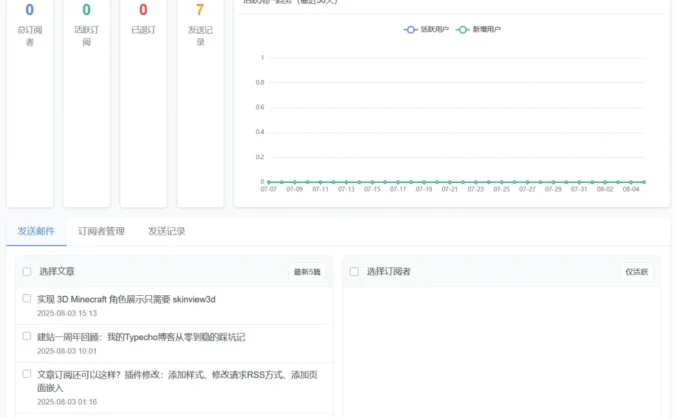Check the 建站一周年回顾 article checkbox
This screenshot has width=676, height=418.
(x=27, y=336)
